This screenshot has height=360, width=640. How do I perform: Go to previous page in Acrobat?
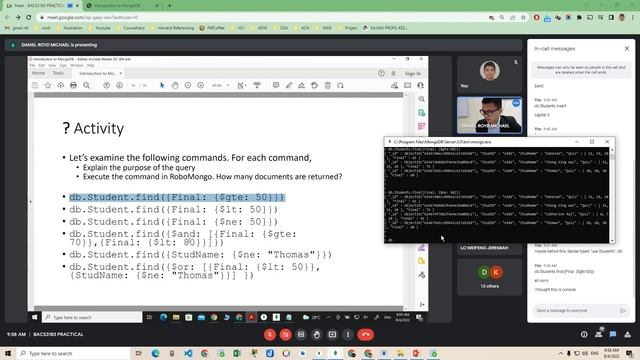click(106, 85)
